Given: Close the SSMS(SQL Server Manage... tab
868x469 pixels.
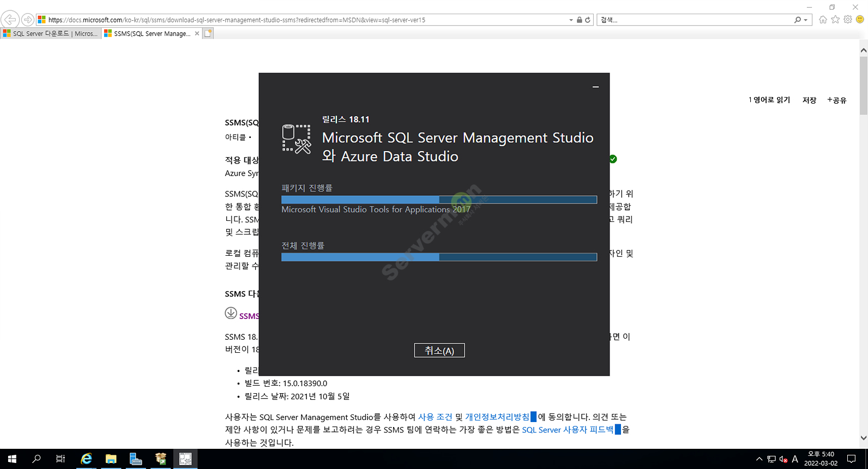Looking at the screenshot, I should click(x=197, y=33).
